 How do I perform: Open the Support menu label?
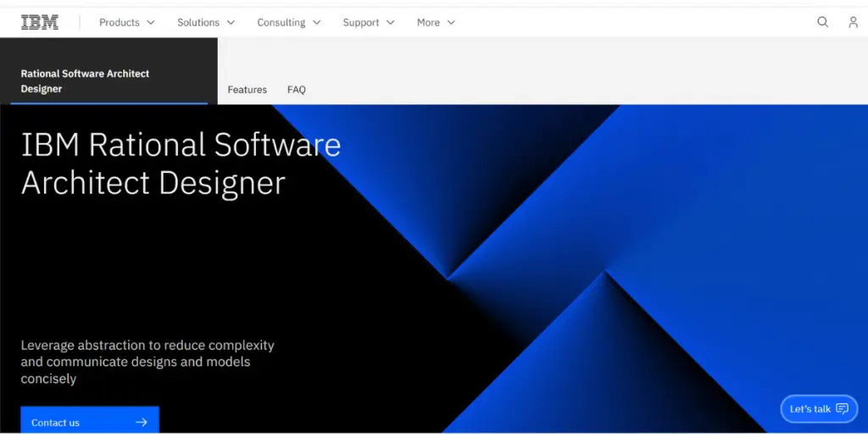tap(361, 22)
